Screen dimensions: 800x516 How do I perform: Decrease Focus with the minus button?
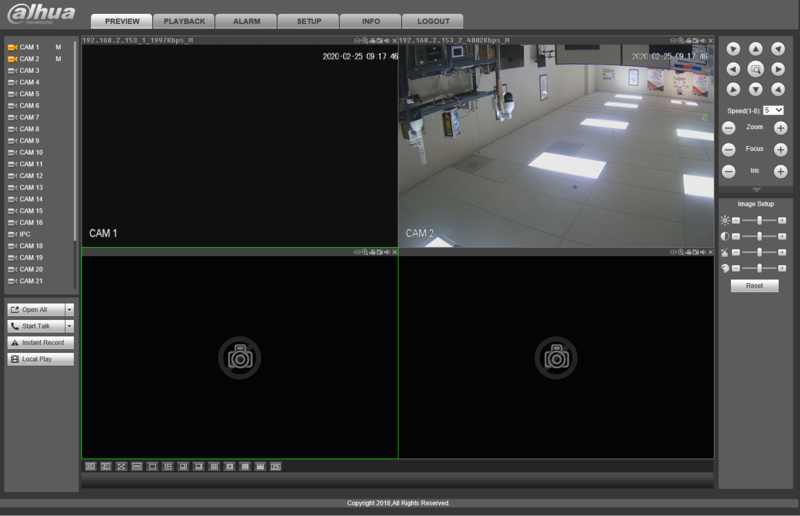729,150
